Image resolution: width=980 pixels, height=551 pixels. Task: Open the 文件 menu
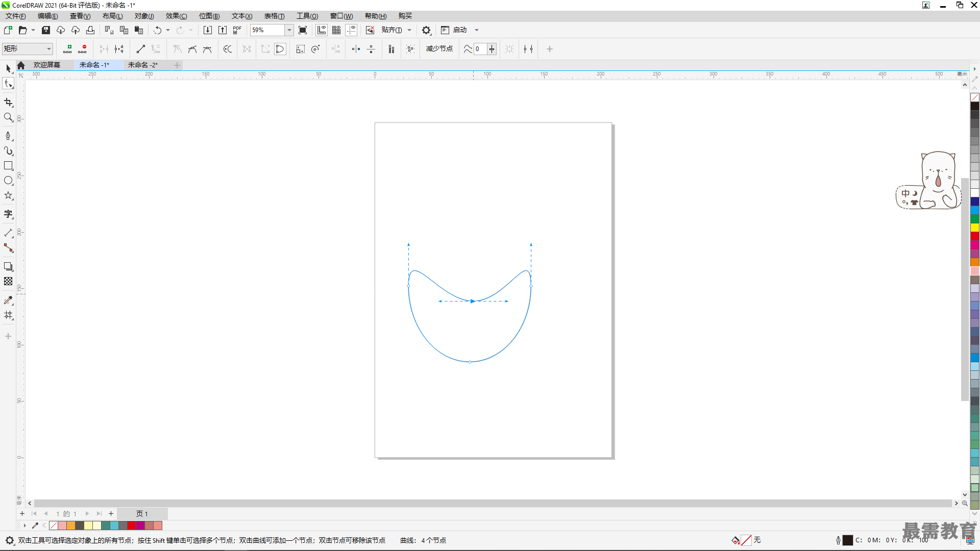(16, 16)
